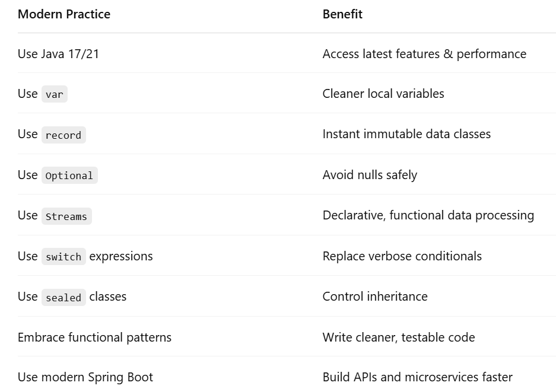Click the 'Optional' code tag

69,176
